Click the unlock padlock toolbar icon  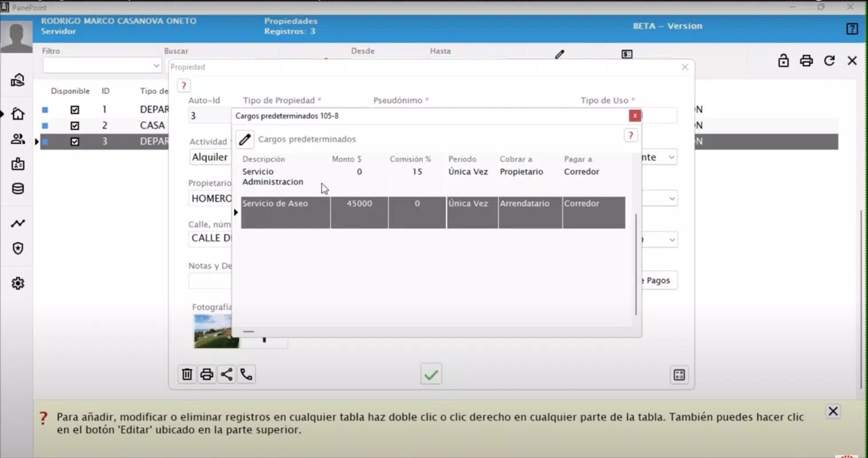[x=783, y=60]
